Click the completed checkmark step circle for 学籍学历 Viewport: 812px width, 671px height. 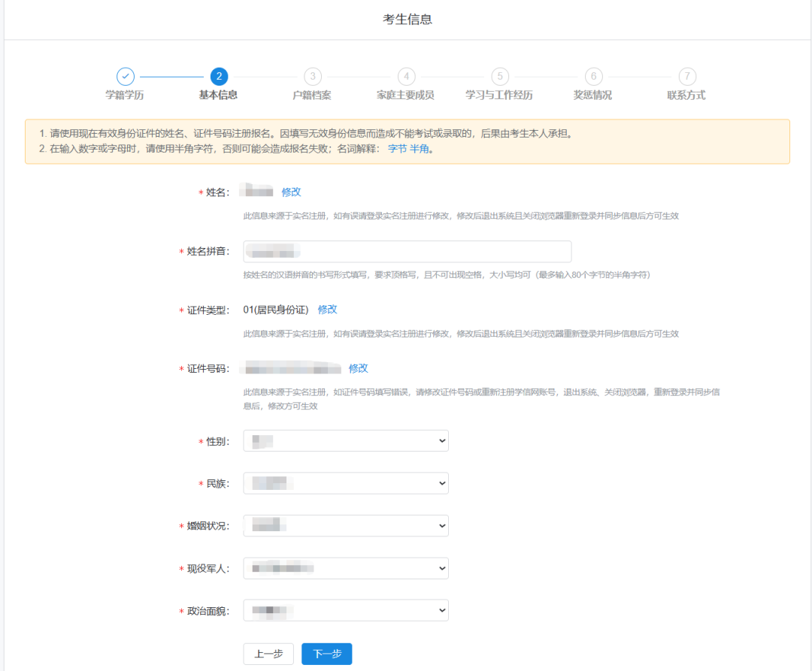click(126, 77)
